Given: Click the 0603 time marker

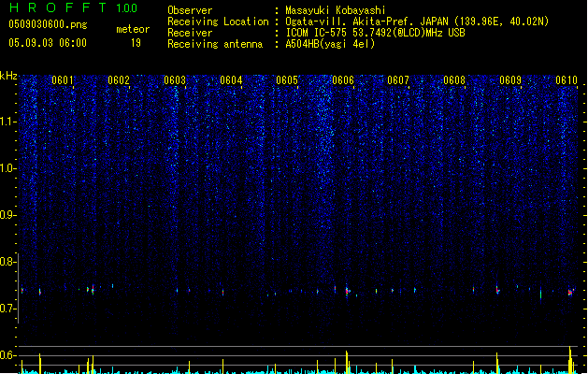Looking at the screenshot, I should [x=175, y=80].
